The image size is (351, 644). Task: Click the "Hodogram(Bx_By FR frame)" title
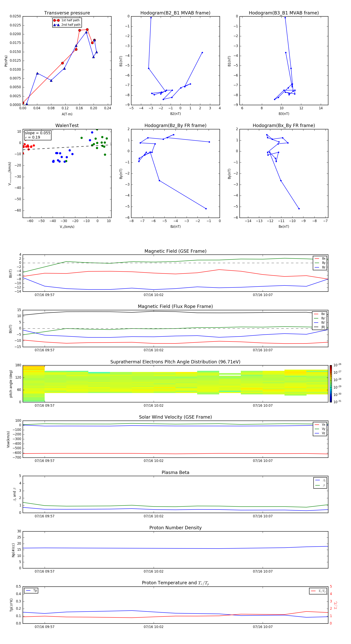(284, 125)
